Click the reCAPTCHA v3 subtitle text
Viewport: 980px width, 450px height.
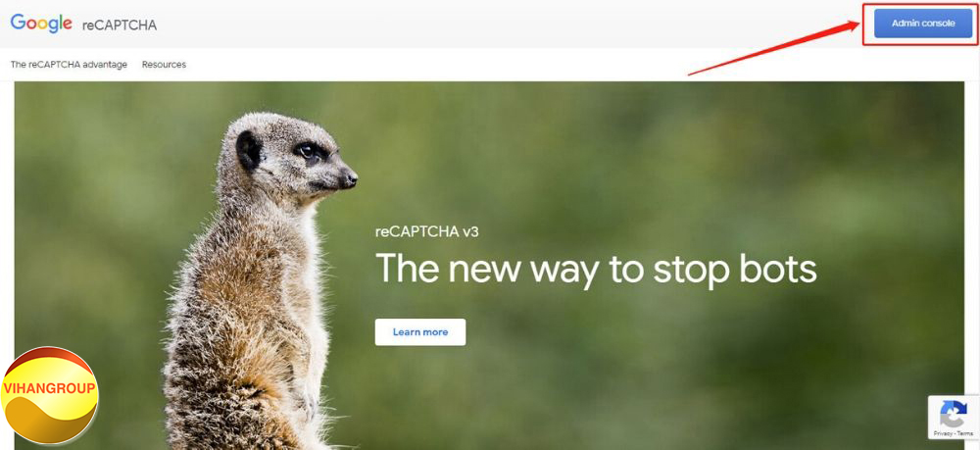(x=427, y=232)
